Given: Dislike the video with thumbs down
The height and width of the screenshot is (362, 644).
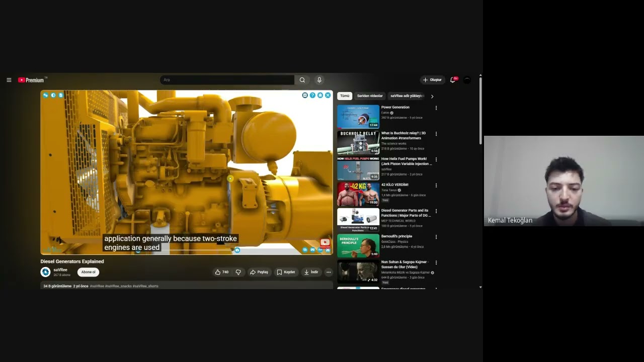Looking at the screenshot, I should [x=238, y=272].
